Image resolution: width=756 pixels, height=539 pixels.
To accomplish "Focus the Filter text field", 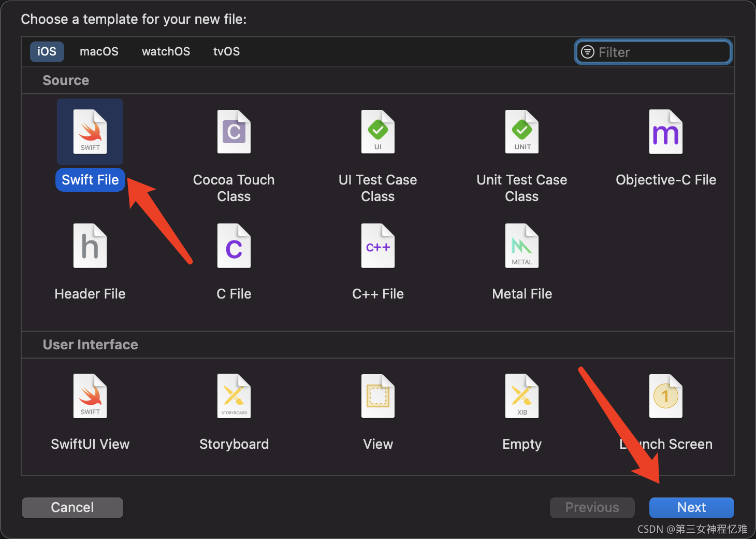I will click(653, 52).
